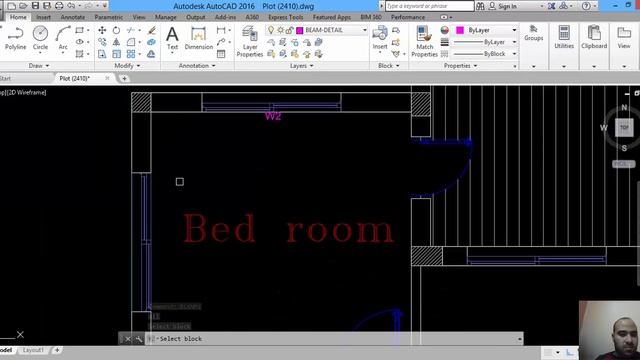Viewport: 640px width, 360px height.
Task: Expand the Draw panel
Action: 39,65
